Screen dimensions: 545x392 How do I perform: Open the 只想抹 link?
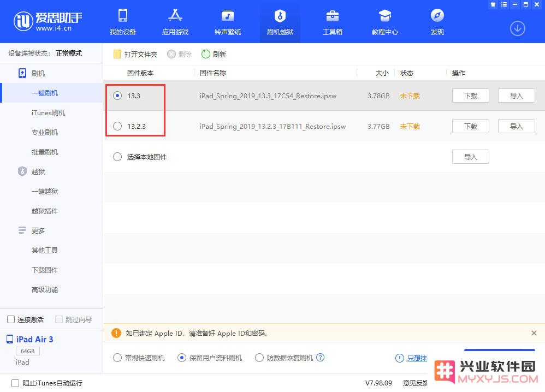[417, 358]
